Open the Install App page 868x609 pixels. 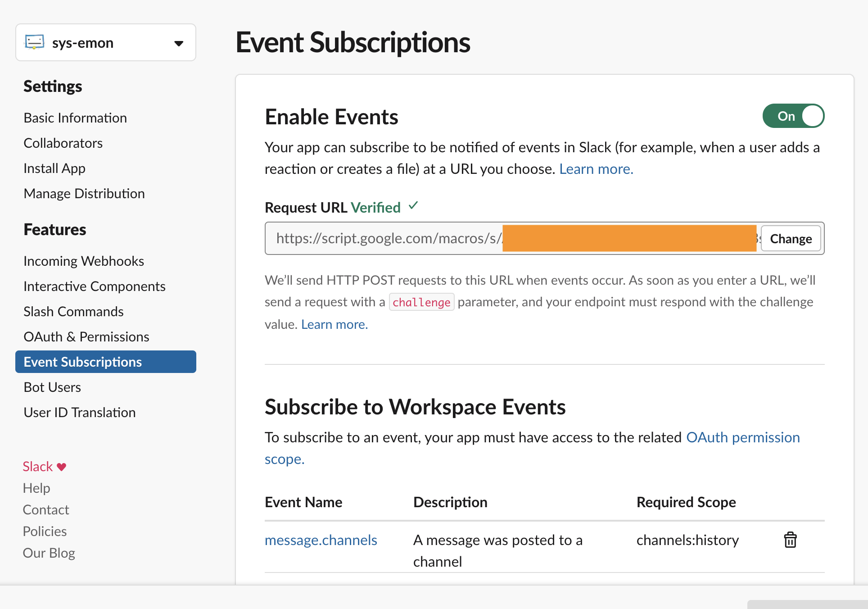pos(54,168)
